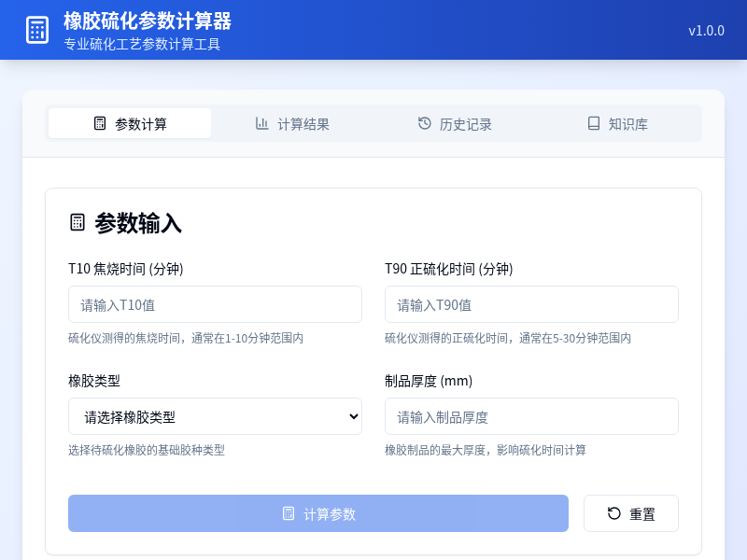Click hint text 通常在1-10分钟范围内

tap(247, 338)
